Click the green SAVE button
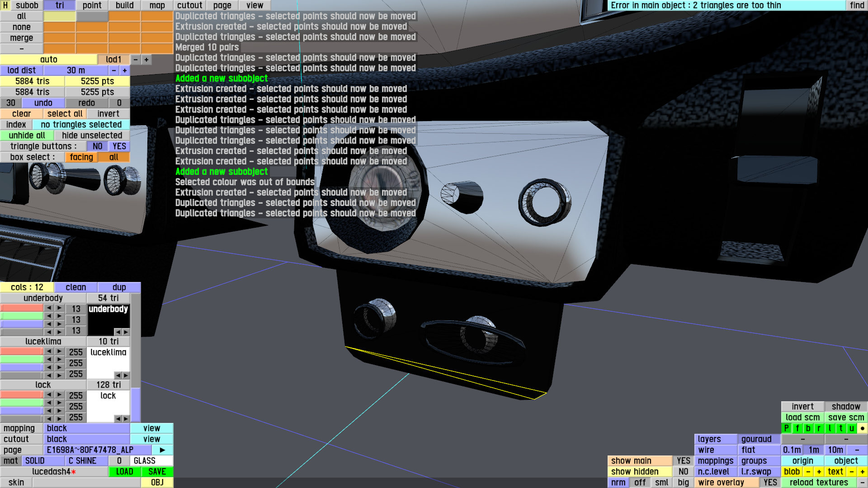 click(157, 472)
